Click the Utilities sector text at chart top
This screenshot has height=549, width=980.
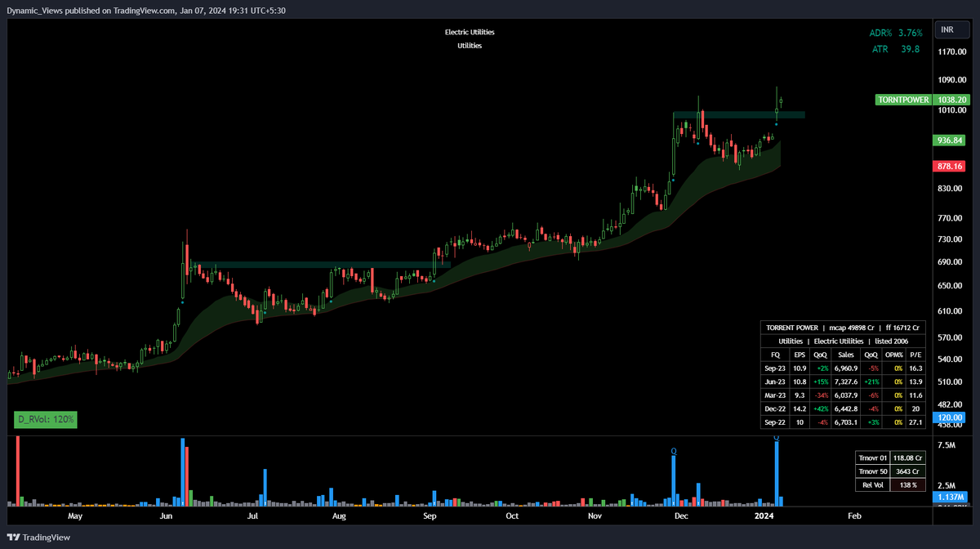point(470,46)
